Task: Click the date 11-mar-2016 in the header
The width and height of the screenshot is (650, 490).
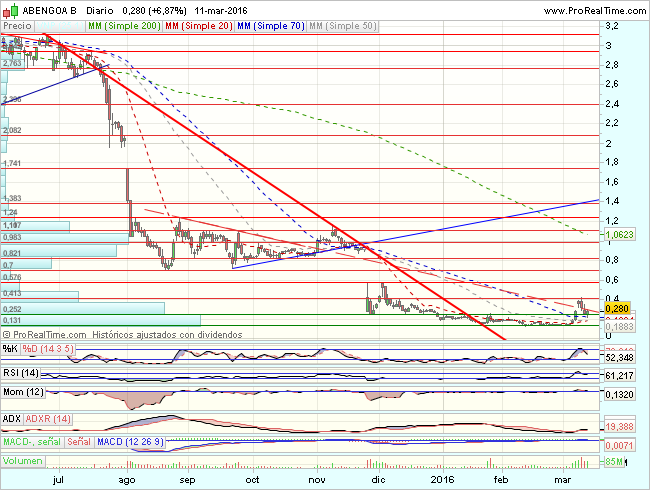Action: point(221,11)
